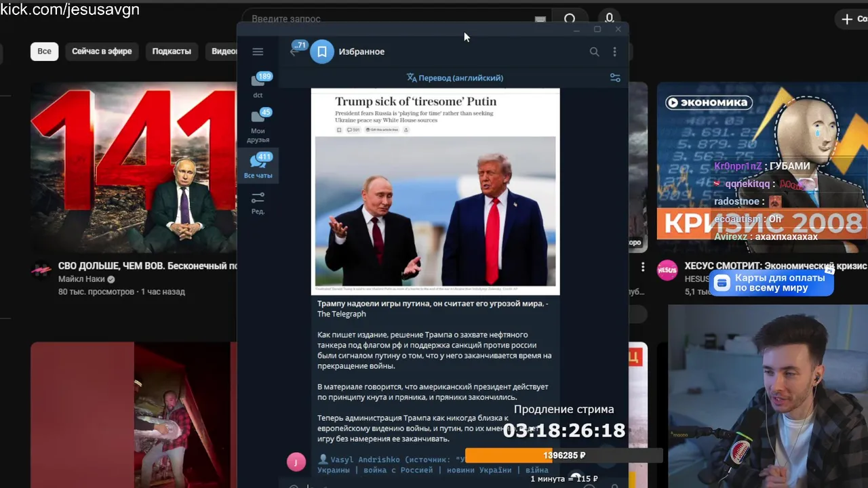Select the Сейчас в эфире filter chip
This screenshot has height=488, width=868.
(x=102, y=52)
